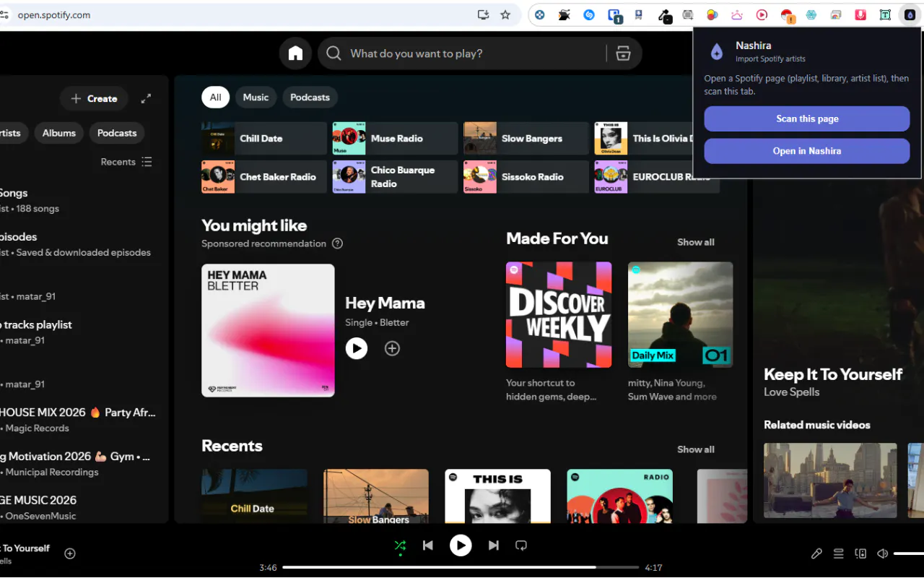
Task: Open the Chico Buarque Radio tile
Action: [396, 176]
